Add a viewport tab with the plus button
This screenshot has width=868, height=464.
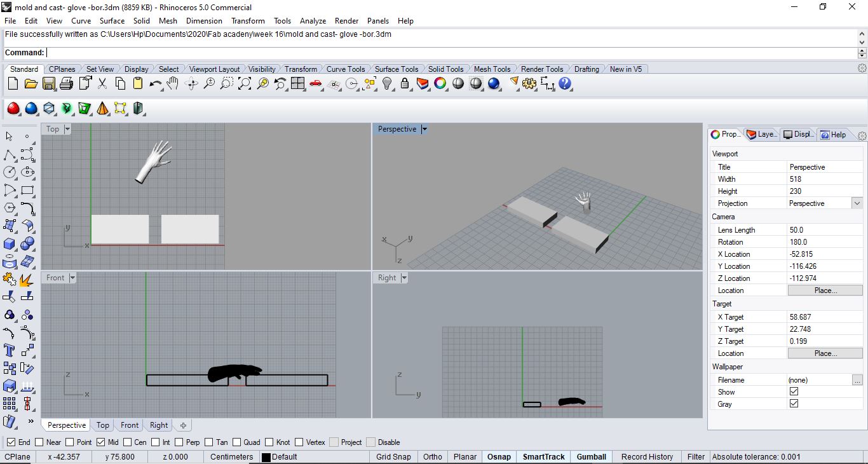coord(183,425)
